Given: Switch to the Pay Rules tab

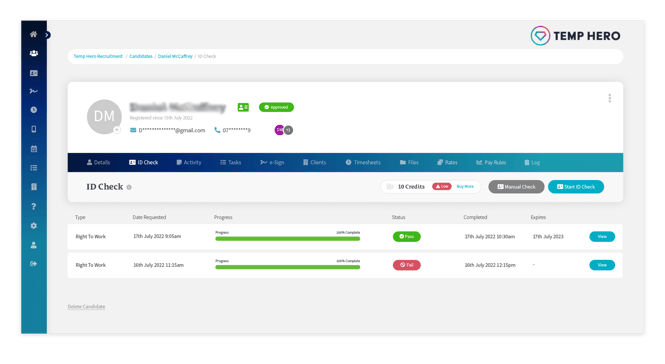Looking at the screenshot, I should pyautogui.click(x=491, y=162).
